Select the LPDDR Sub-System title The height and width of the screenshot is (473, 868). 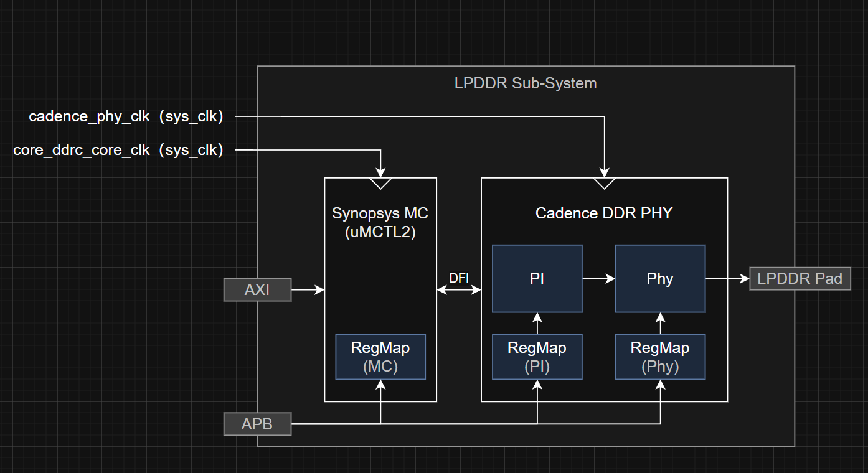pyautogui.click(x=526, y=83)
